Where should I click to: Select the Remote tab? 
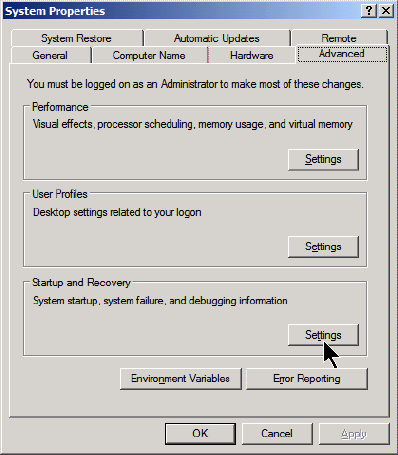(x=339, y=38)
